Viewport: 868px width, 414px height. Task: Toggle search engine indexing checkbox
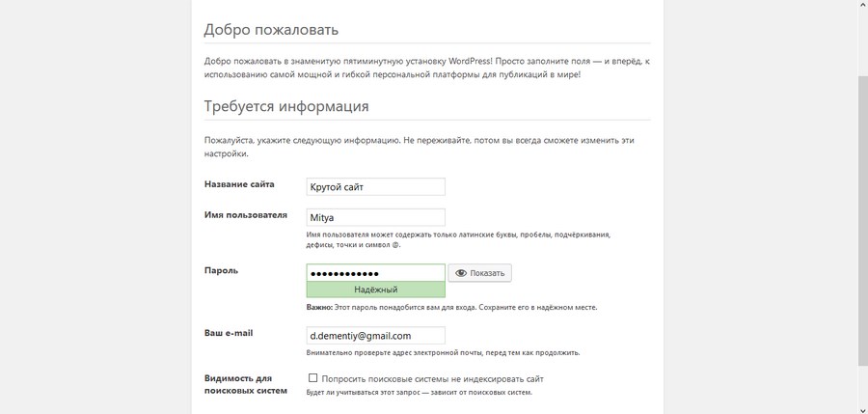click(x=312, y=378)
